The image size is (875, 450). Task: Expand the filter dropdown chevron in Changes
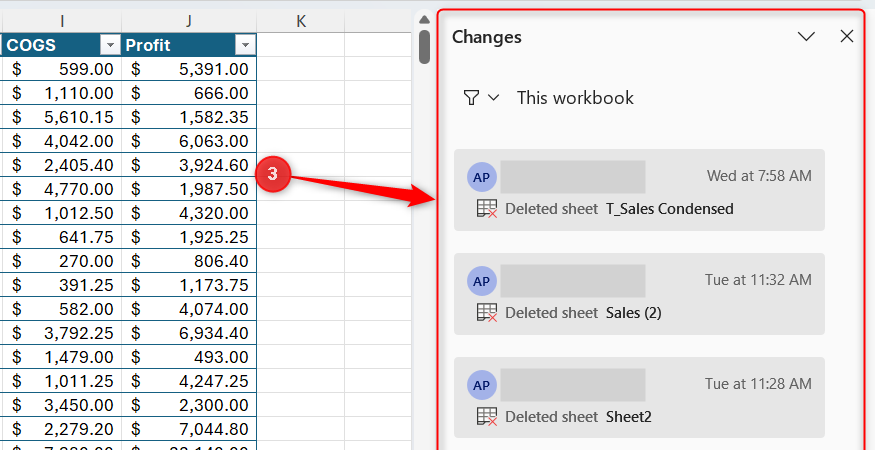point(493,98)
